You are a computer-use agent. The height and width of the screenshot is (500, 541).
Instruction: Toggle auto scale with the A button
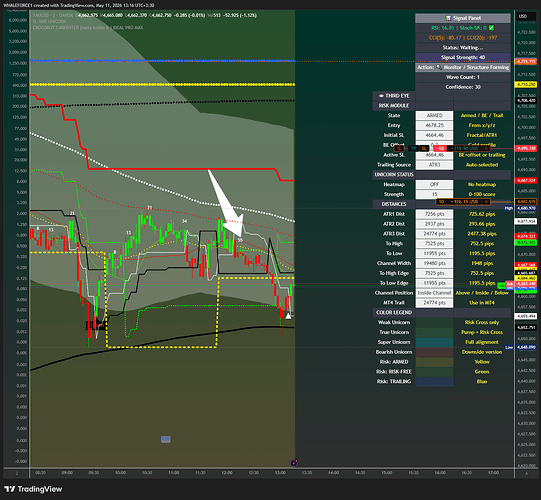(527, 473)
